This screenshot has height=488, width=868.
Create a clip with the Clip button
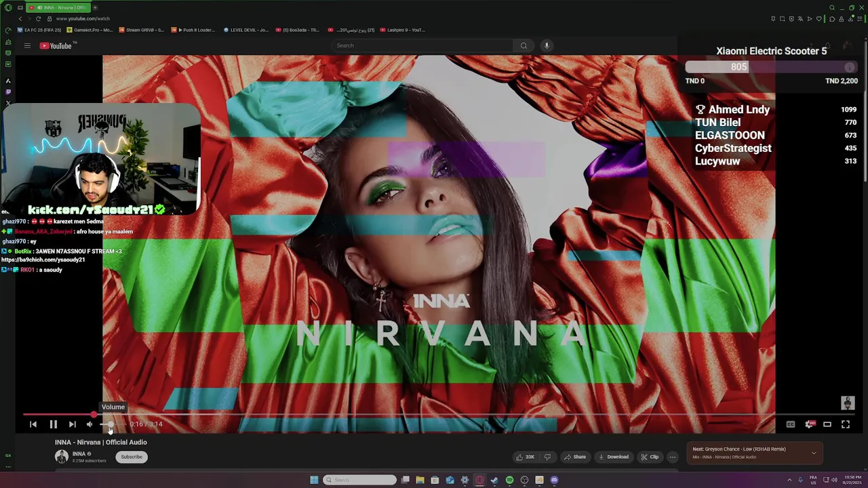click(650, 457)
